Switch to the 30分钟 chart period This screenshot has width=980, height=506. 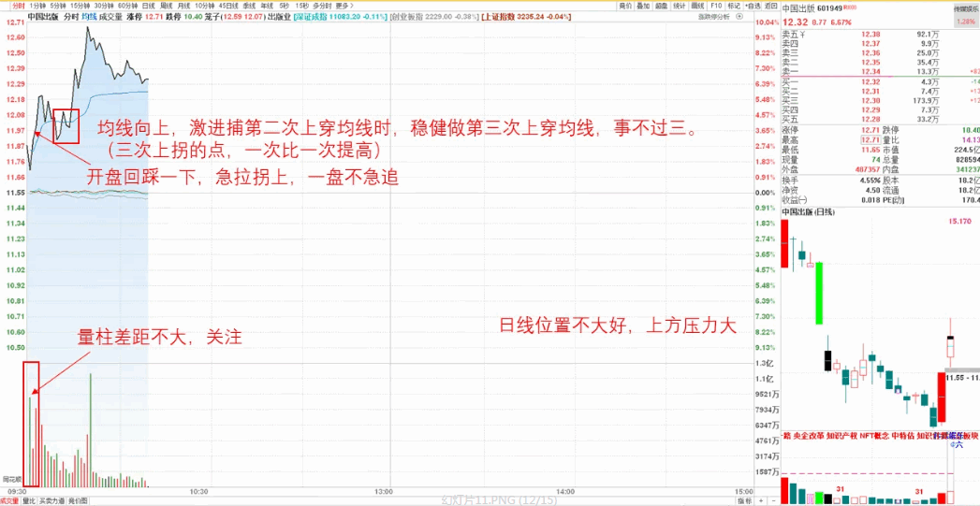104,6
